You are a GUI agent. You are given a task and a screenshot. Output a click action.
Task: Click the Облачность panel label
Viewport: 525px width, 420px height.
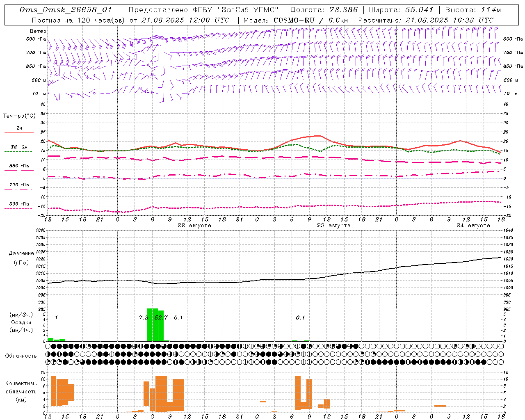(21, 356)
